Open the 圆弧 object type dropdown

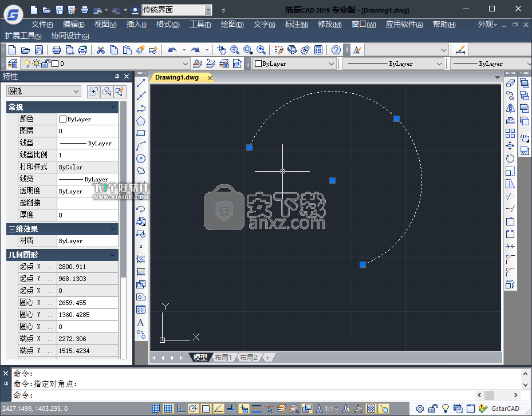[x=44, y=91]
